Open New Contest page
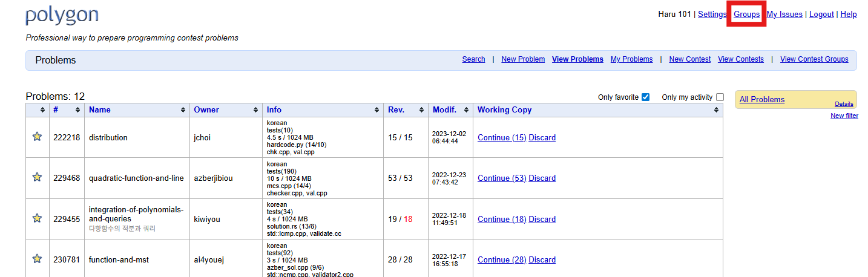The image size is (868, 277). [x=689, y=59]
